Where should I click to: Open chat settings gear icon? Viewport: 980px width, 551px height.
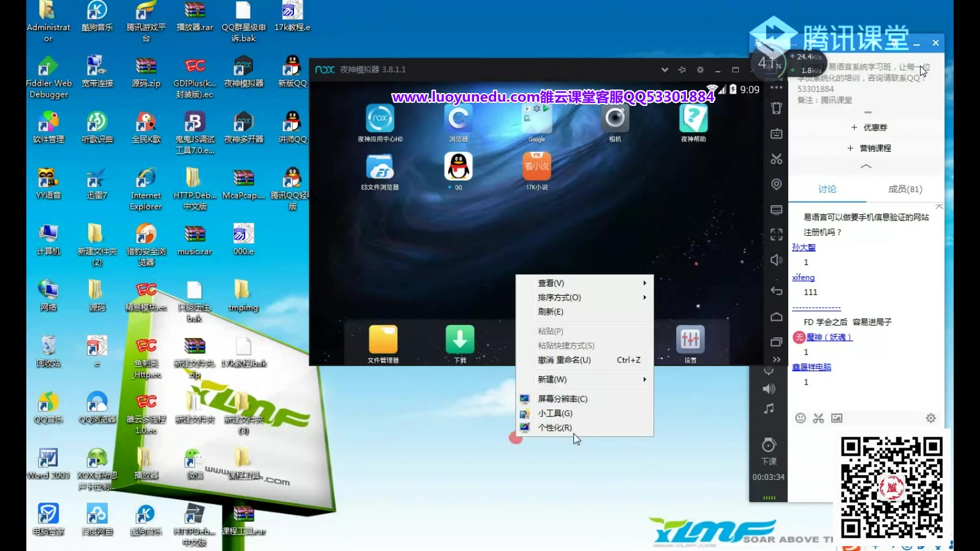(x=930, y=418)
